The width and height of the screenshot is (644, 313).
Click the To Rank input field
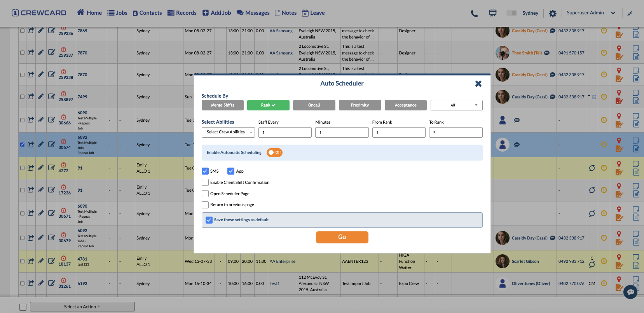pos(456,132)
